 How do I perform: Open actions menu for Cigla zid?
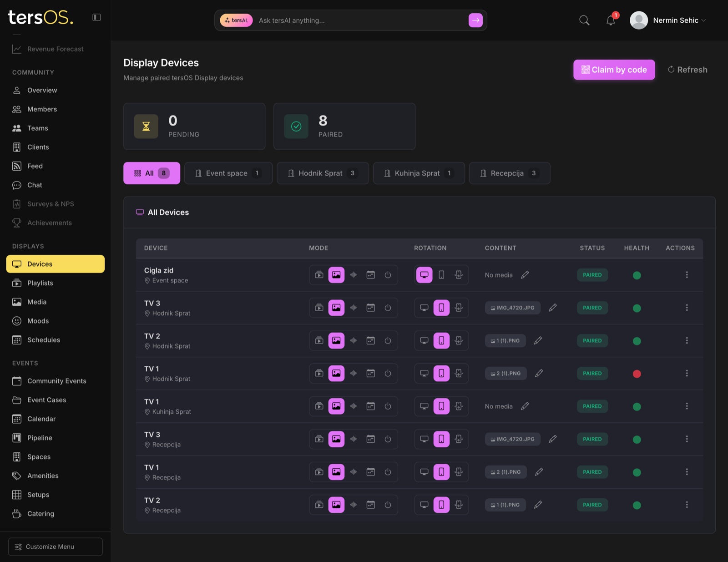687,275
